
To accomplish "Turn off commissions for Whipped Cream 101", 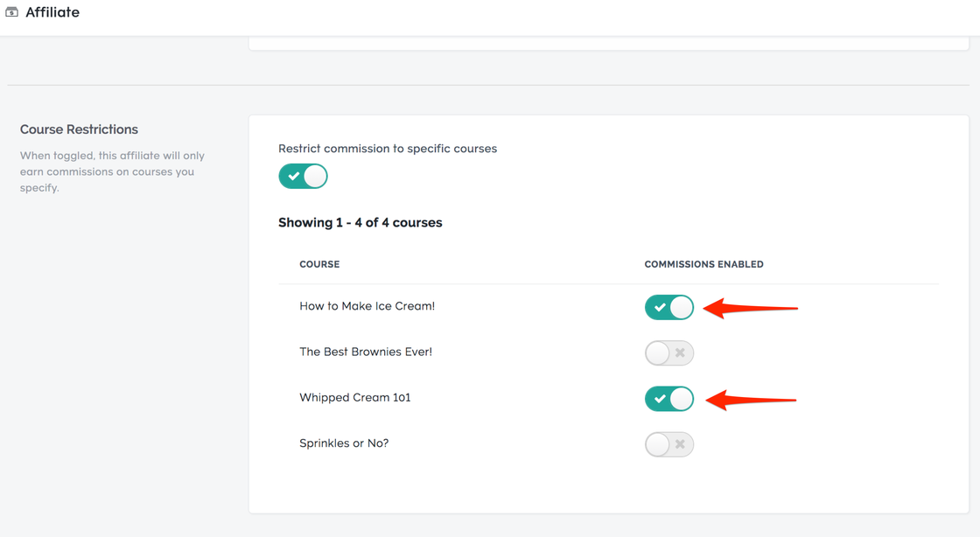I will pos(669,399).
